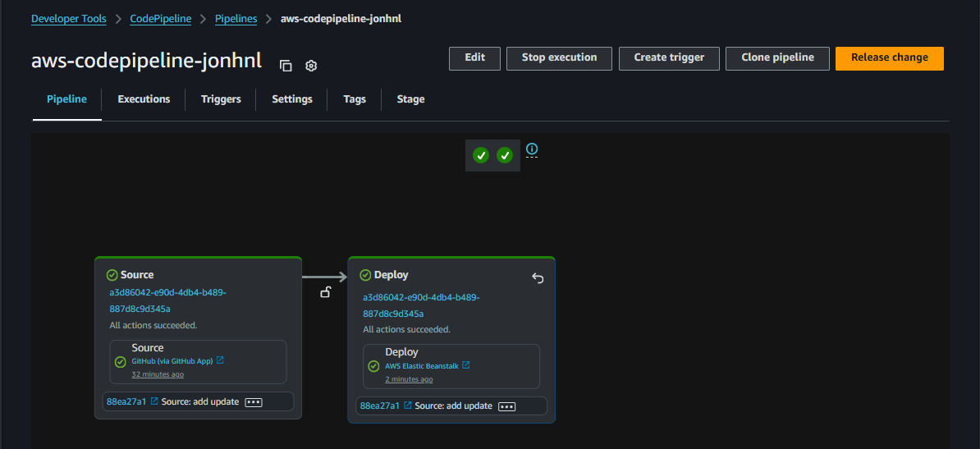Click 'All actions succeeded.' in Deploy stage
Image resolution: width=980 pixels, height=449 pixels.
click(406, 329)
